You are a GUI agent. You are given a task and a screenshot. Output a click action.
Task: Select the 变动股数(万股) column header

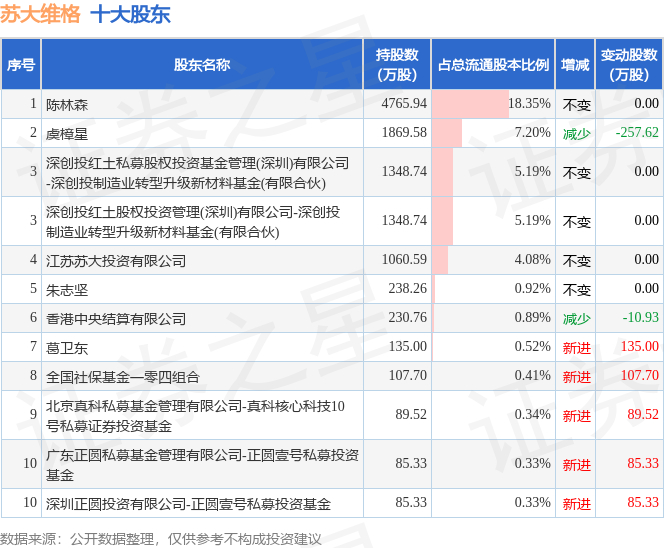click(x=629, y=65)
